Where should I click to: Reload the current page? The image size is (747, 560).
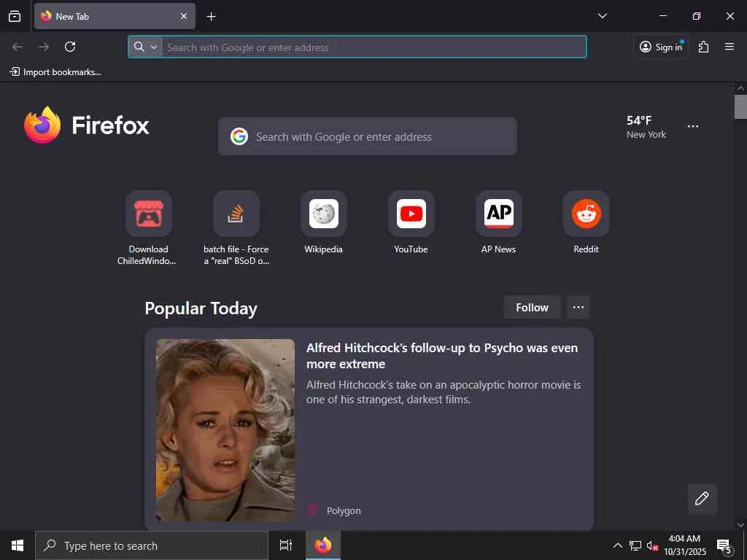[70, 47]
